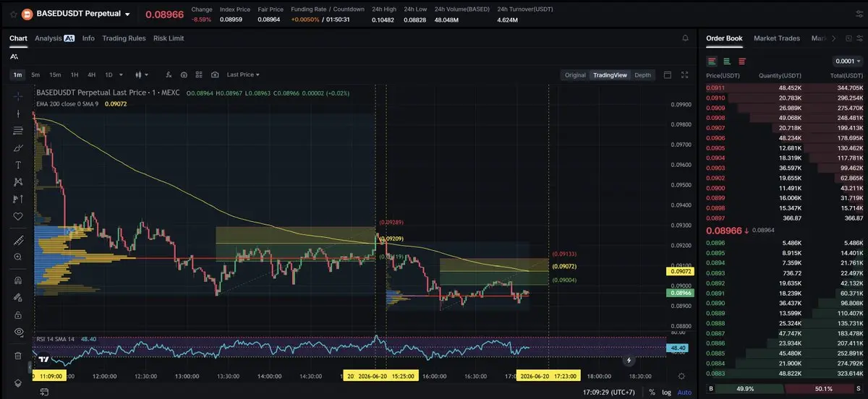Open chart settings gear at bottom right
Screen dimensions: 868x399
click(681, 377)
